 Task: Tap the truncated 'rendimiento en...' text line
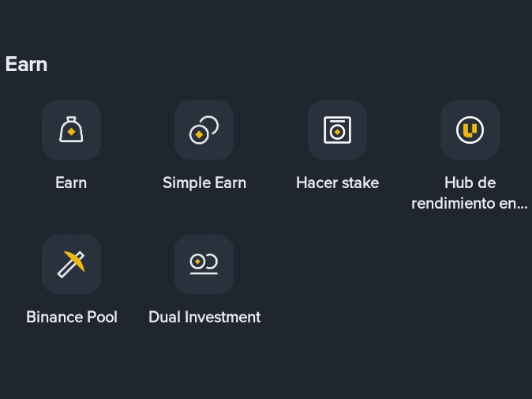coord(470,204)
